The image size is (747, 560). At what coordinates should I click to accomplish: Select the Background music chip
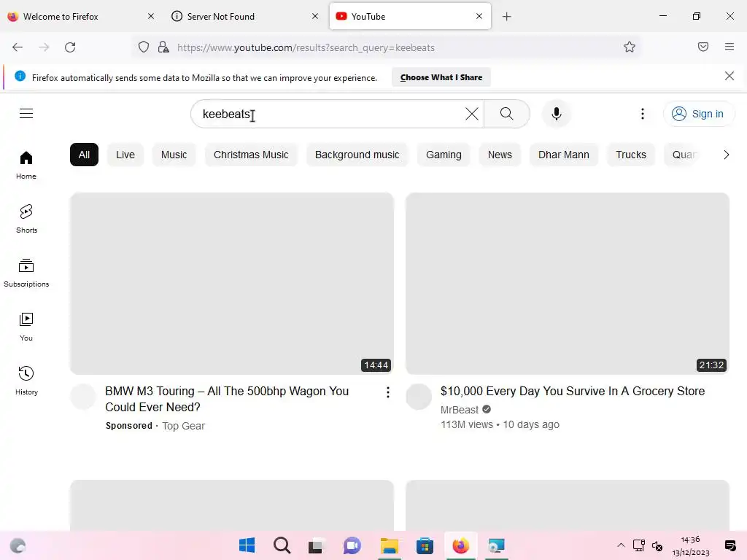pos(357,155)
